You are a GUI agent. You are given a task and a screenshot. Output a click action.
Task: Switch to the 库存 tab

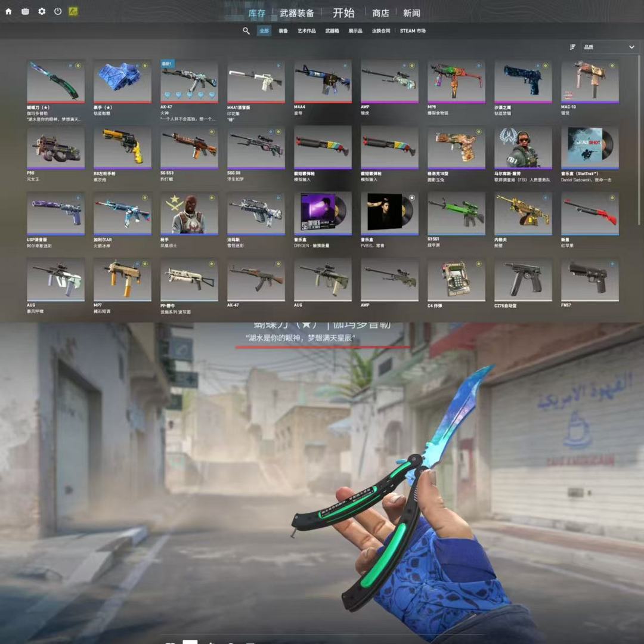click(x=257, y=13)
